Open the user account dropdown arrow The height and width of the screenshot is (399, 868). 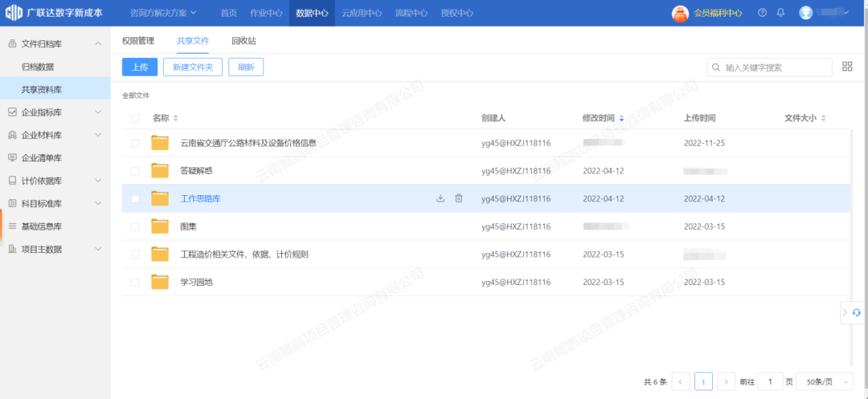pyautogui.click(x=845, y=13)
